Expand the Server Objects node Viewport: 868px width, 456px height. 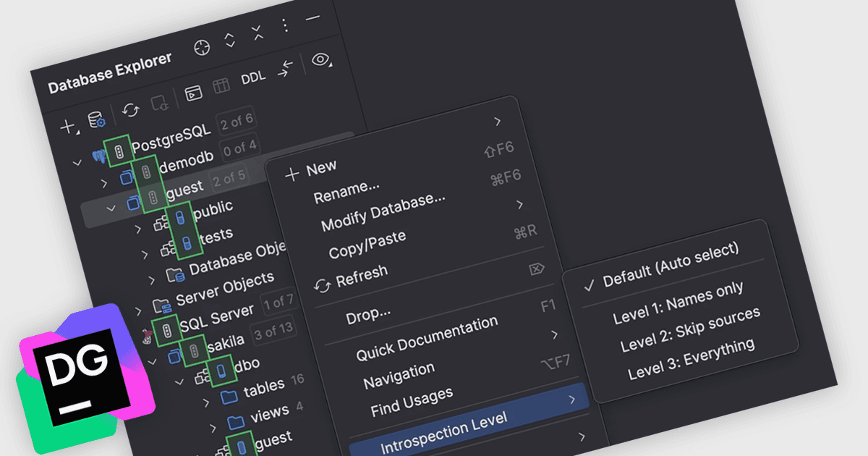[139, 311]
